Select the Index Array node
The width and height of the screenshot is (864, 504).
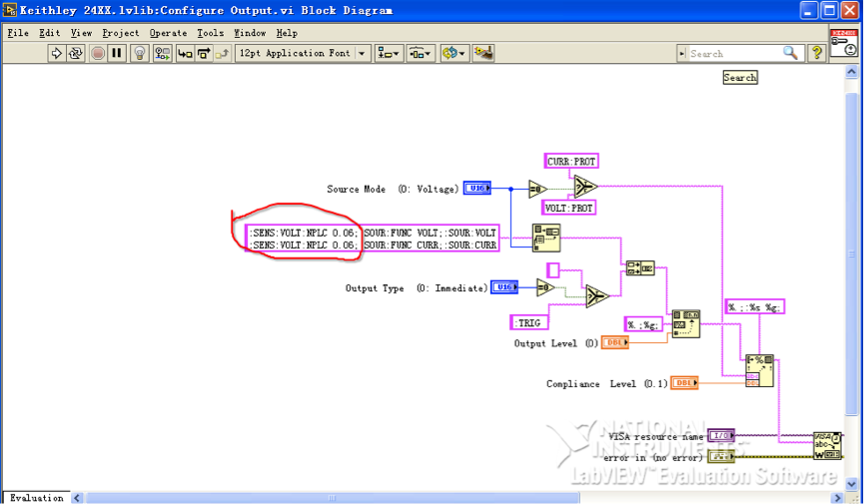tap(546, 238)
